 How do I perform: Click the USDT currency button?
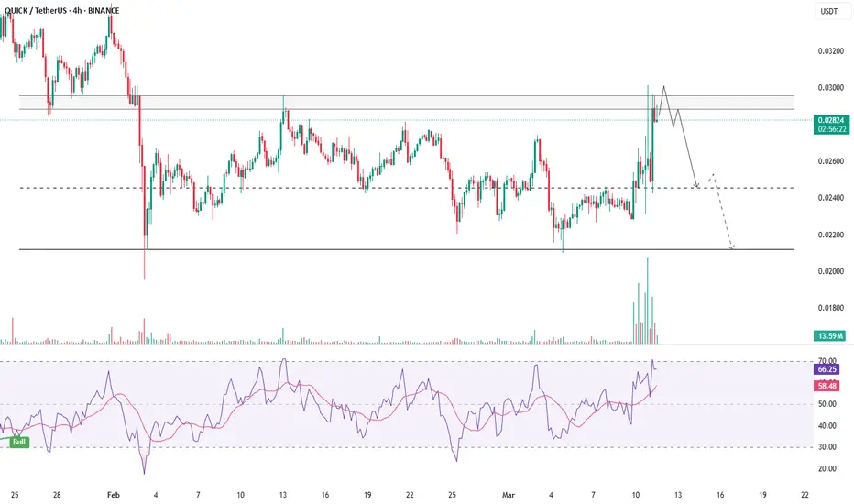[x=829, y=11]
